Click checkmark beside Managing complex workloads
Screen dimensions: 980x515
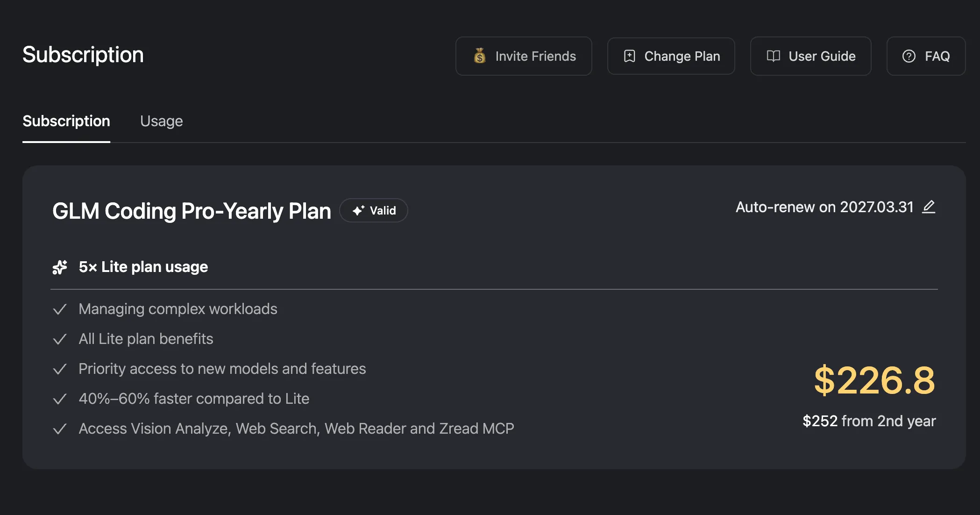pyautogui.click(x=60, y=309)
